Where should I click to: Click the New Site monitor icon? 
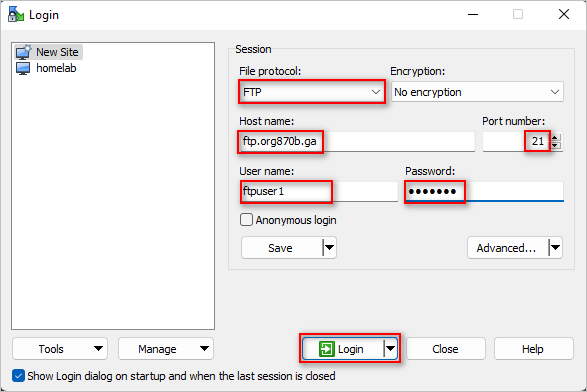click(x=23, y=52)
